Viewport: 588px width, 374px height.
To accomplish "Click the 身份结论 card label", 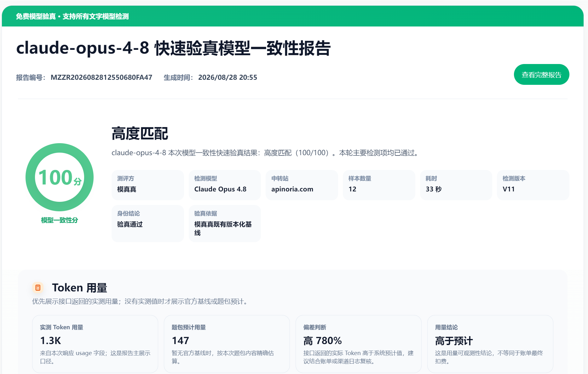I will (x=129, y=213).
